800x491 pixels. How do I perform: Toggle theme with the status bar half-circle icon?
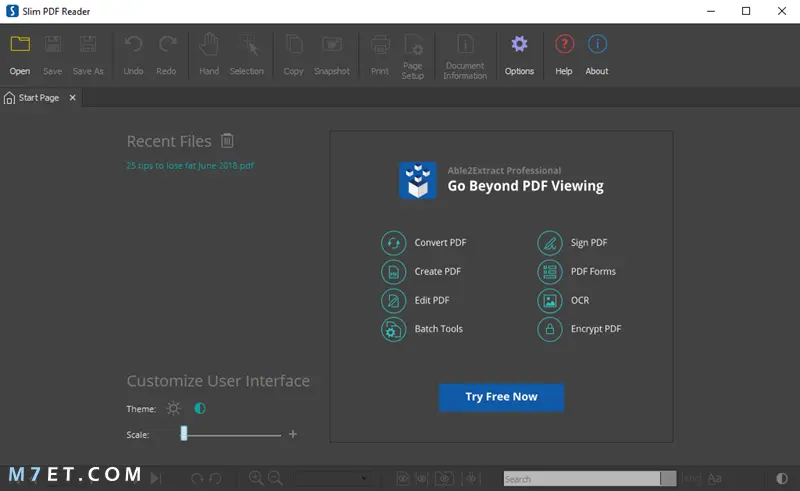click(x=782, y=478)
